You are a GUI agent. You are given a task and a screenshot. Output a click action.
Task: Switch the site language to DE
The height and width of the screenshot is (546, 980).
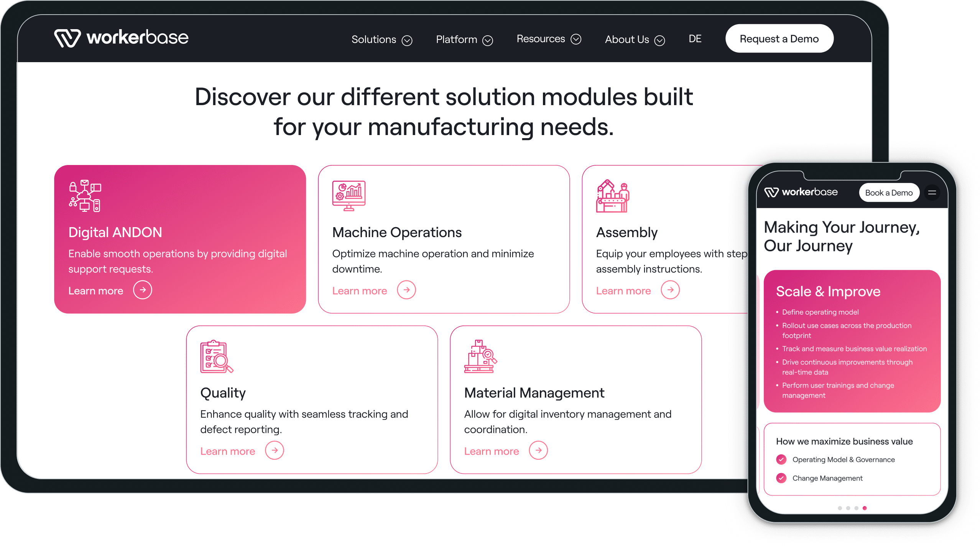coord(695,38)
